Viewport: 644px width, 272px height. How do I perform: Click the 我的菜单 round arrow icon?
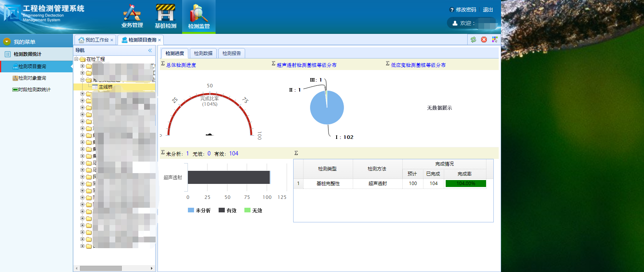point(7,42)
